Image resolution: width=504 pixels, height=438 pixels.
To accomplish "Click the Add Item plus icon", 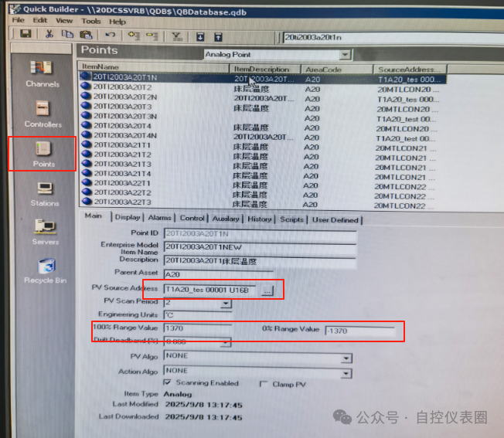I will pos(134,36).
